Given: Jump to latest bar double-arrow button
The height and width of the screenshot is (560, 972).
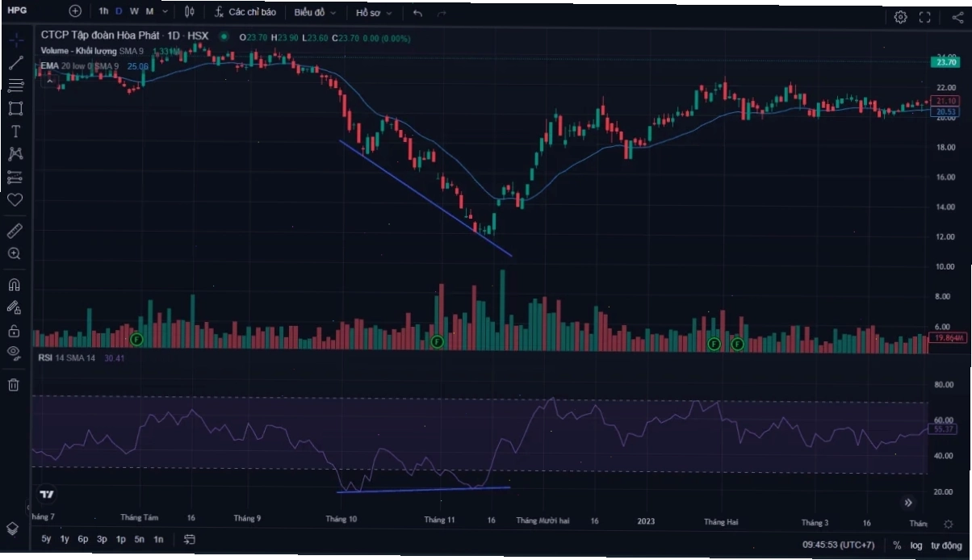Looking at the screenshot, I should pyautogui.click(x=908, y=503).
